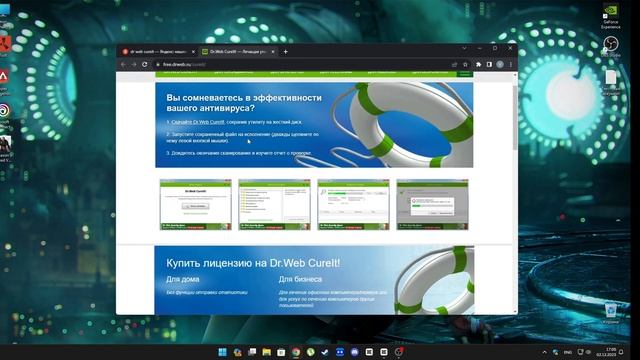Open the Windows Start menu
This screenshot has width=640, height=360.
click(x=222, y=352)
